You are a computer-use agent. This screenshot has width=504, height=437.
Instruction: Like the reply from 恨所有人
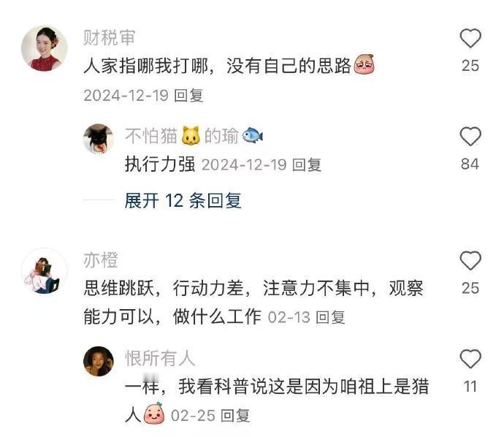[470, 359]
